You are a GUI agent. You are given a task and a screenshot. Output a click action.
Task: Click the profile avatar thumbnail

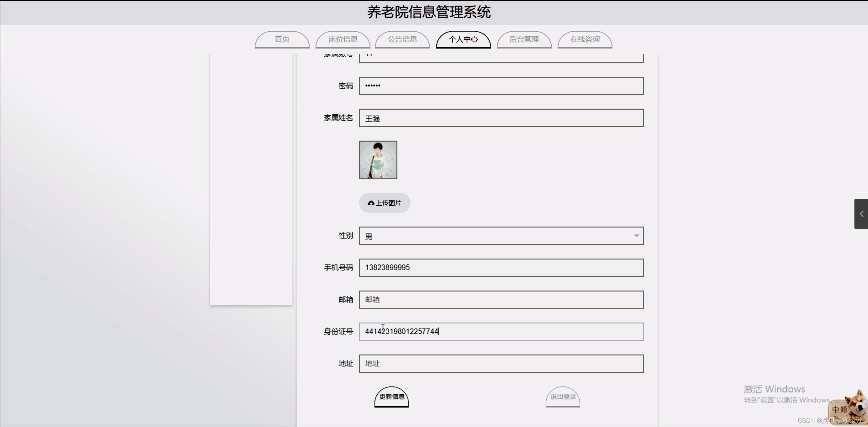pyautogui.click(x=378, y=160)
